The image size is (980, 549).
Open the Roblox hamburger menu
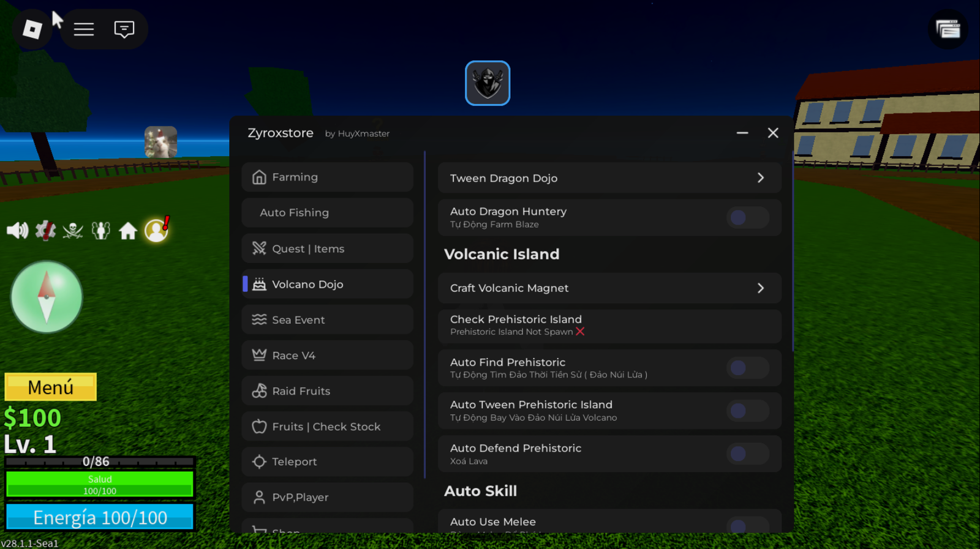pos(84,29)
